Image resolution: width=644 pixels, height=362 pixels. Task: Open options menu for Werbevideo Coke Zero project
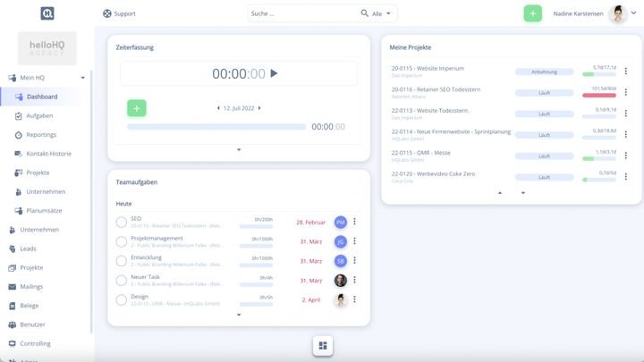pyautogui.click(x=625, y=176)
